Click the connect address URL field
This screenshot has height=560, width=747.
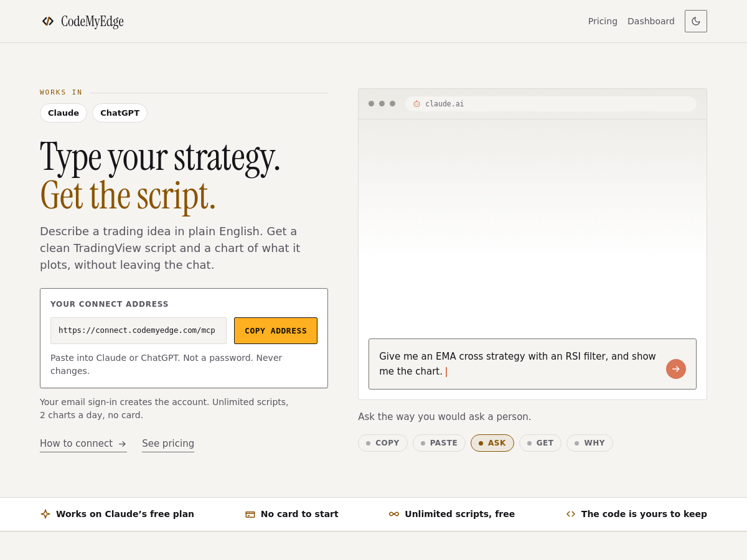pos(138,330)
